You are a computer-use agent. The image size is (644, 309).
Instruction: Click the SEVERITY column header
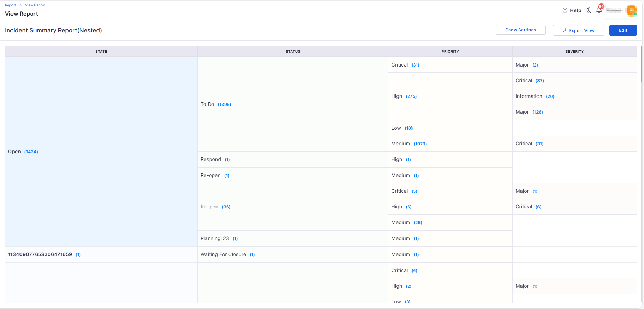coord(574,52)
